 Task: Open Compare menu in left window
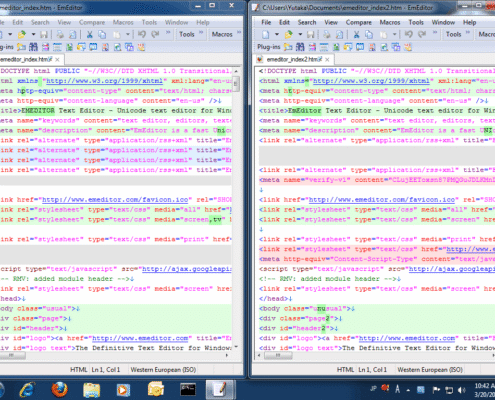(92, 22)
